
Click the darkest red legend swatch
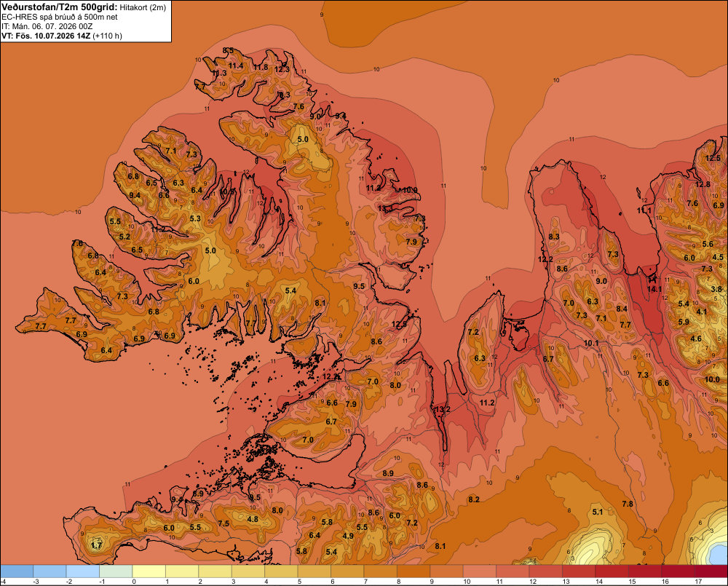coord(711,571)
